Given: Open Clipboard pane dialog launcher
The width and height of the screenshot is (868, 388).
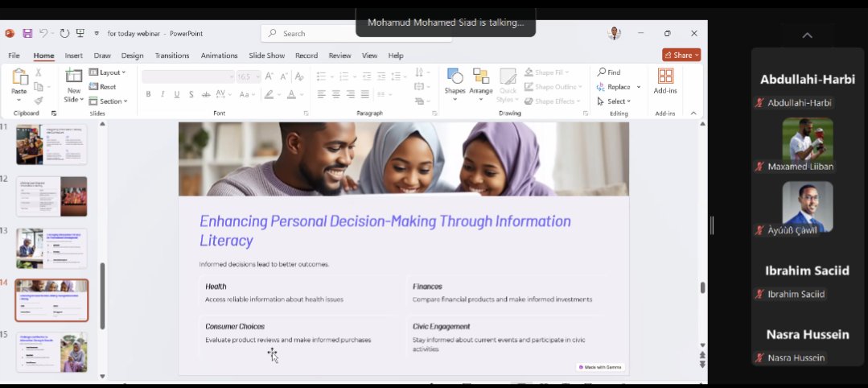Looking at the screenshot, I should 54,113.
